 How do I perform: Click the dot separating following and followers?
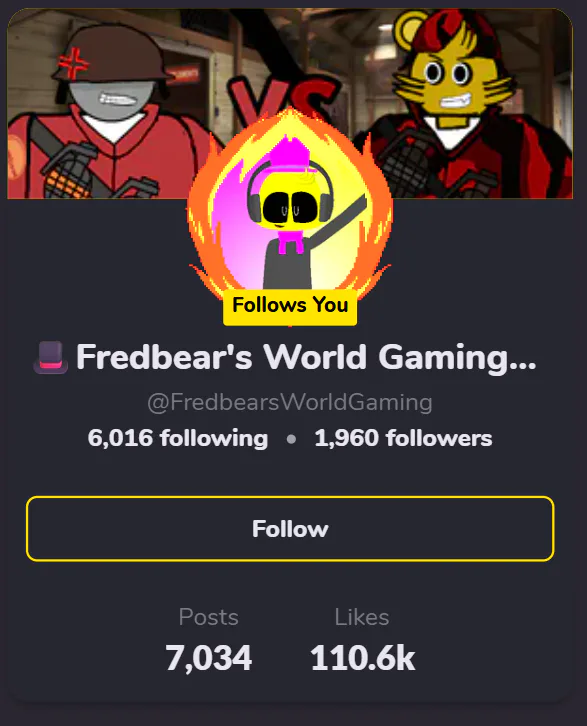pos(291,438)
